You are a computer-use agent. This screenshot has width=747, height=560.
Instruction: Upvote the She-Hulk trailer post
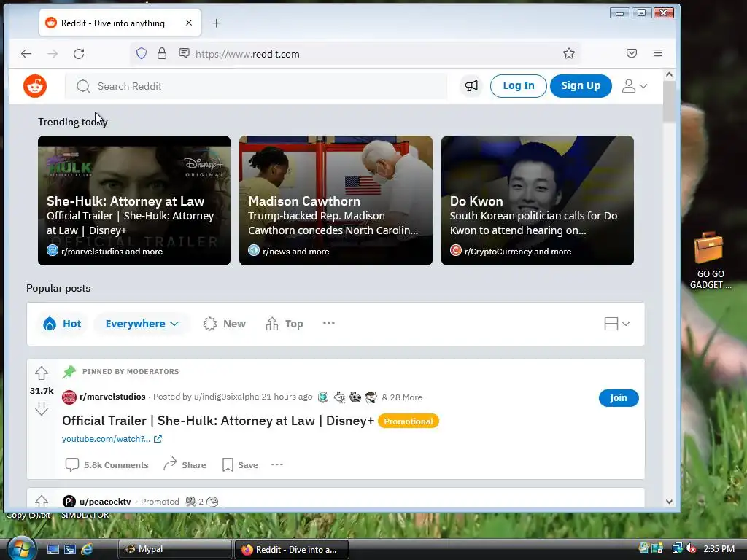[x=42, y=373]
